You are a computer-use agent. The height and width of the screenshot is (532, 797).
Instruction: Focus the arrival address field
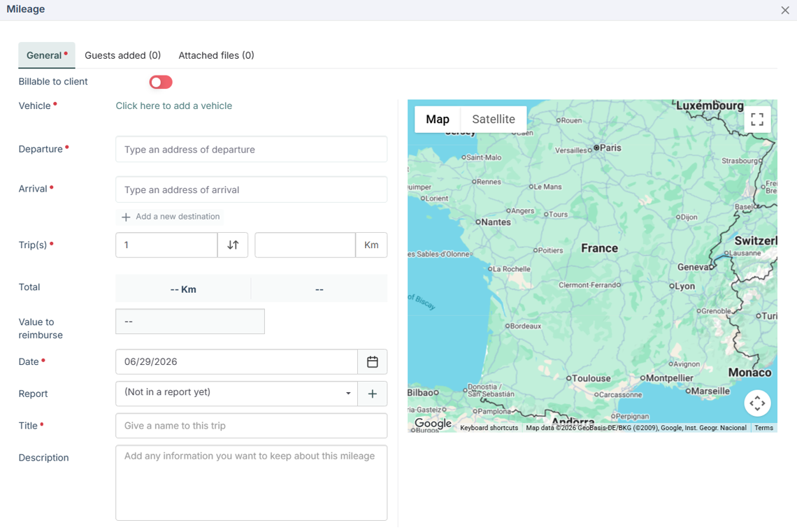[251, 189]
